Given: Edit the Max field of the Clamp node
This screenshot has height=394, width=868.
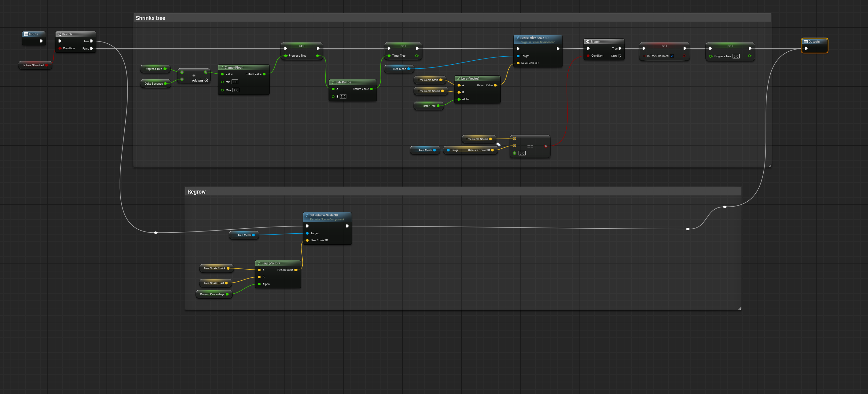Looking at the screenshot, I should tap(236, 90).
